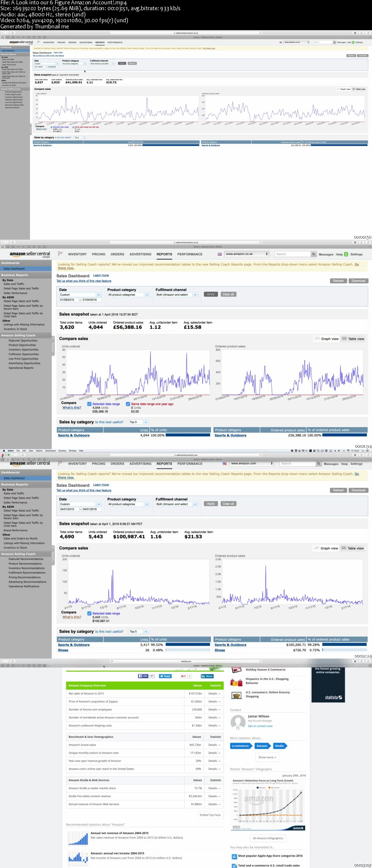Screen dimensions: 372x868
Task: Click Inventory In Stock in the 00:01:34 frame sidebar
Action: point(15,329)
